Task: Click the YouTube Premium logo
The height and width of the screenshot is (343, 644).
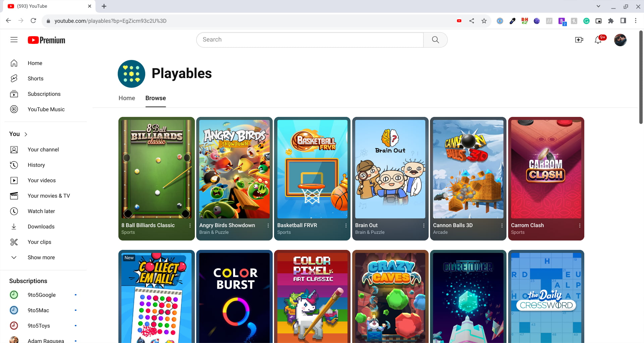Action: (46, 40)
